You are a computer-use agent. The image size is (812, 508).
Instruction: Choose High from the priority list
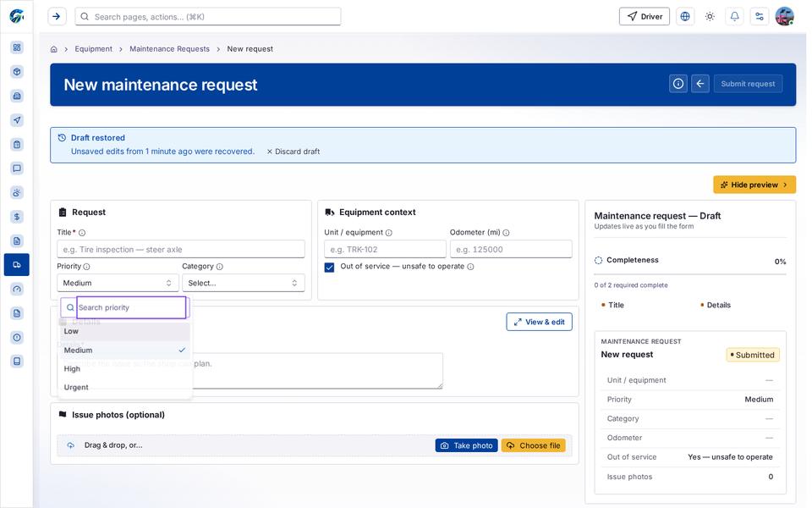point(125,369)
